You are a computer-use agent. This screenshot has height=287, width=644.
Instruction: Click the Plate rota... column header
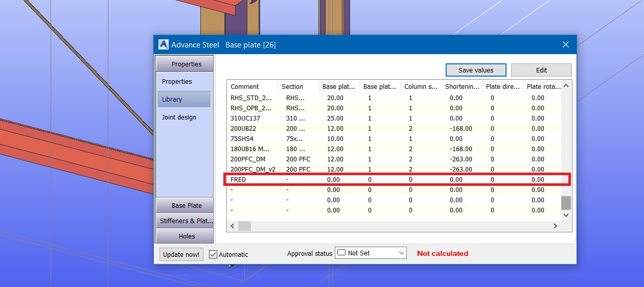[542, 86]
